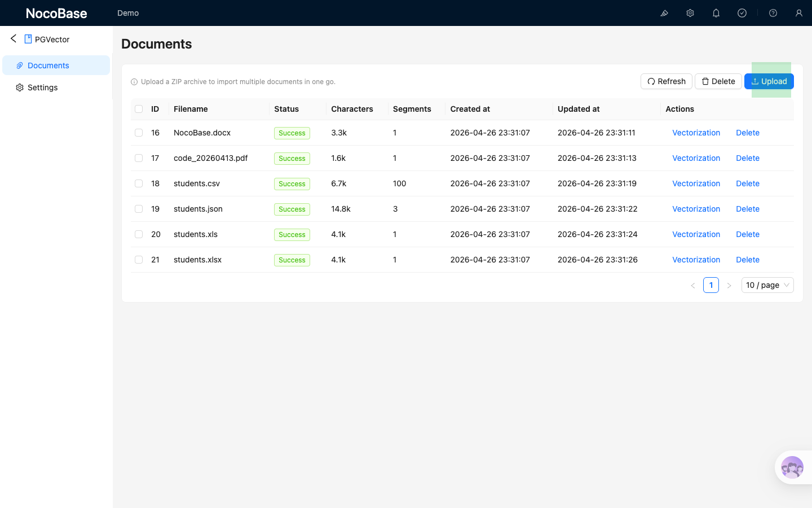The height and width of the screenshot is (508, 812).
Task: Toggle the select-all checkbox in table header
Action: pos(139,109)
